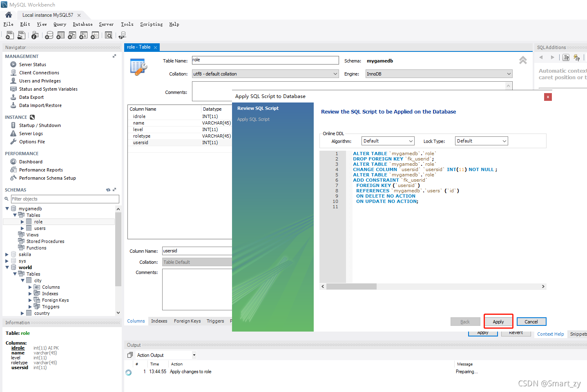Expand the sakila schema

pos(7,254)
